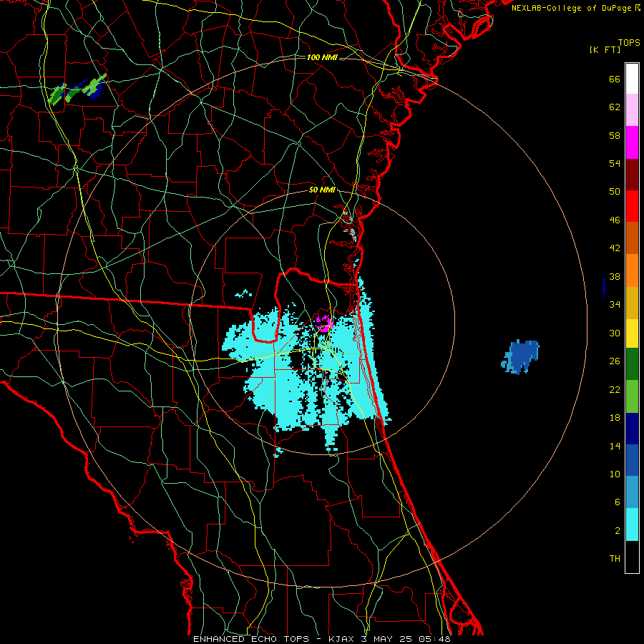Image resolution: width=644 pixels, height=644 pixels.
Task: Select the cyan legend swatch
Action: 632,525
